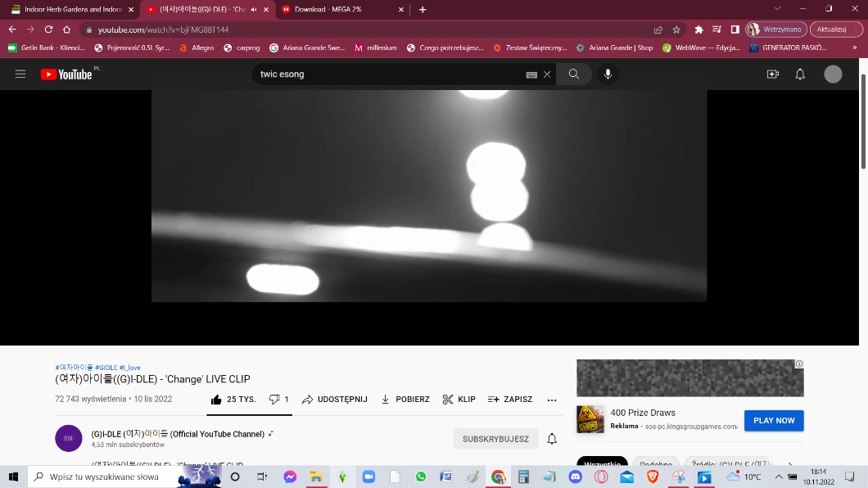This screenshot has width=868, height=488.
Task: Click the voice search microphone icon
Action: coord(608,75)
